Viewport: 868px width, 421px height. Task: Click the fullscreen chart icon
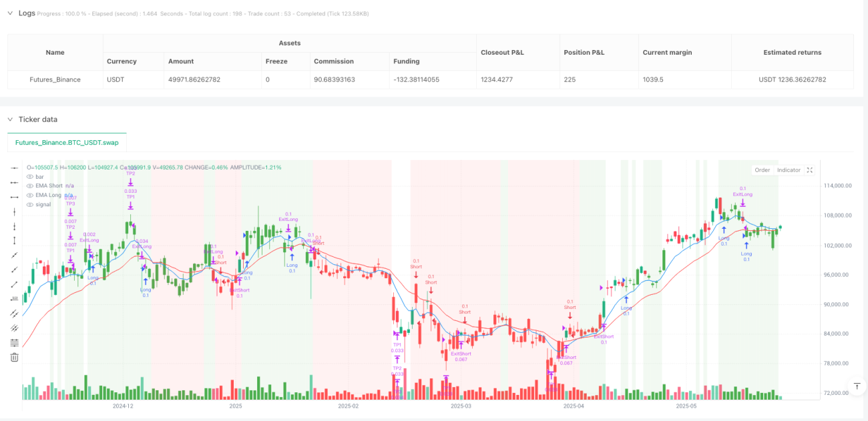coord(810,170)
